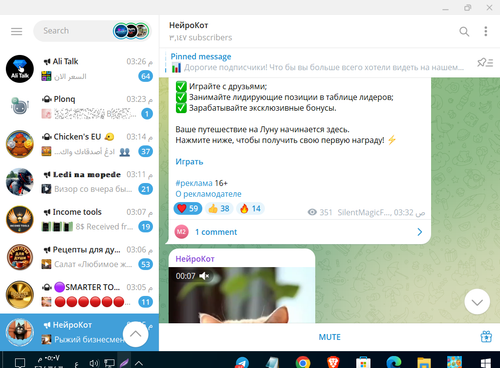Click the 21 unread badge on Ledi na mopede
The height and width of the screenshot is (368, 500).
coord(146,189)
